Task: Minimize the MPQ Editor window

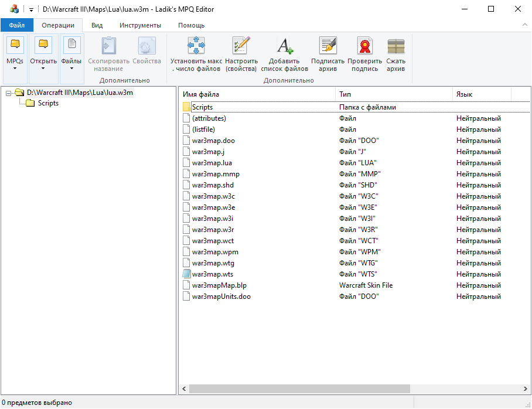Action: click(x=465, y=9)
